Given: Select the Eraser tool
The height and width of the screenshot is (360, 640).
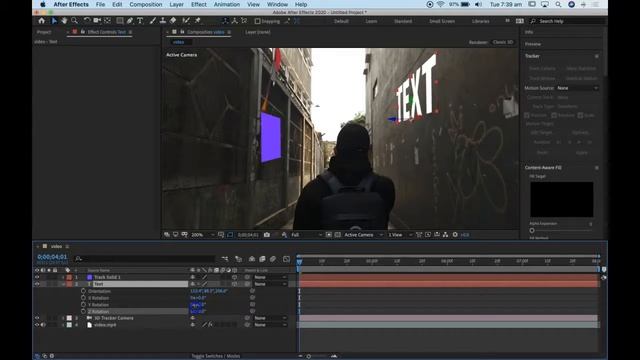Looking at the screenshot, I should tap(173, 20).
